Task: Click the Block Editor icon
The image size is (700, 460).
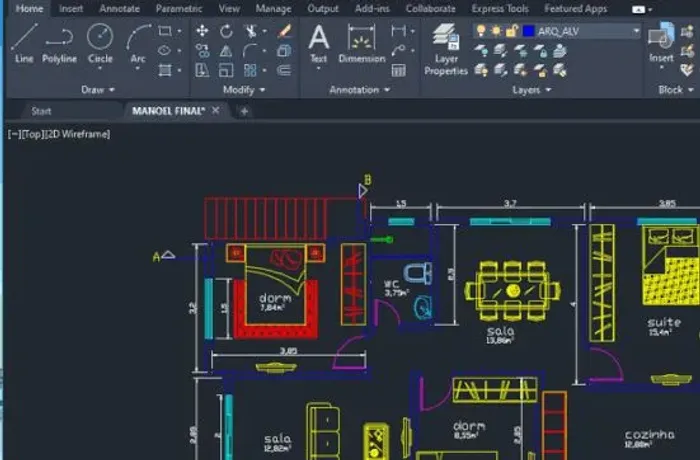Action: pyautogui.click(x=687, y=50)
